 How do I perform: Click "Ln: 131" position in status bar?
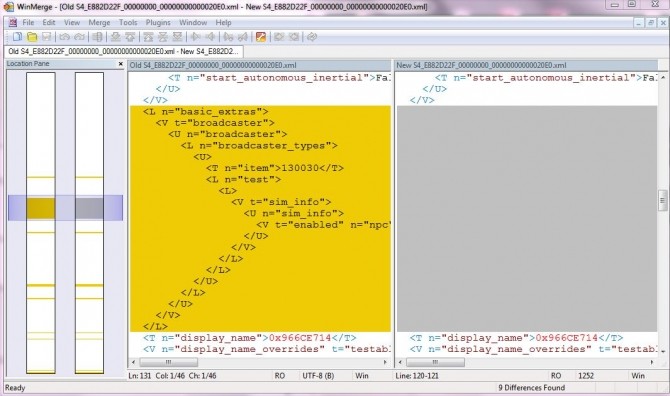[140, 376]
